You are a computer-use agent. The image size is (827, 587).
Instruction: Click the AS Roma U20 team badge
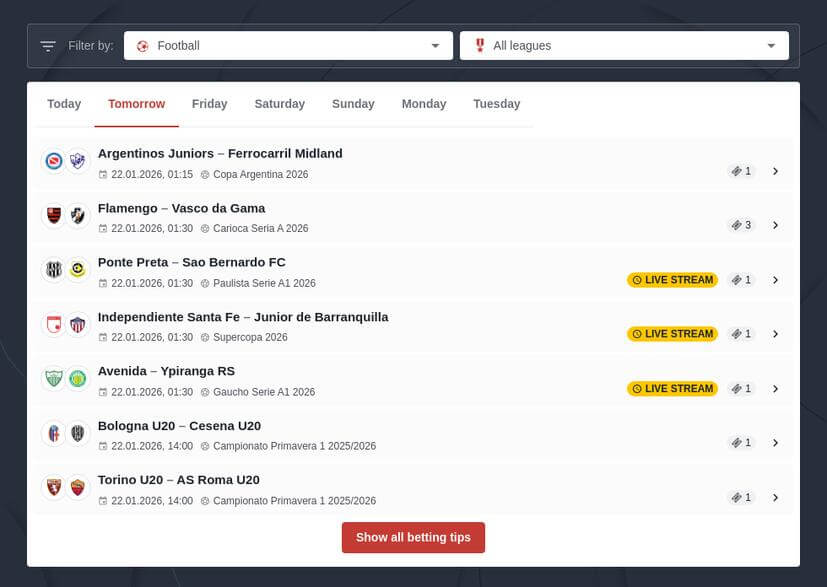click(x=78, y=487)
